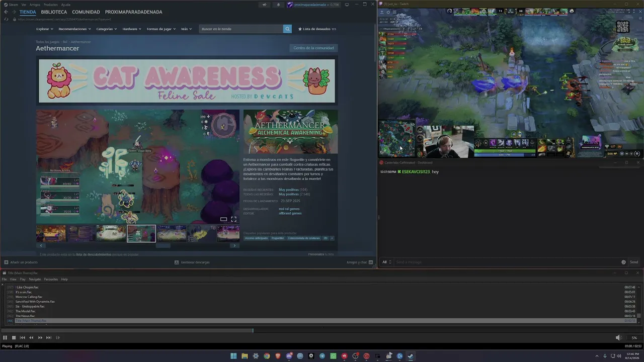The height and width of the screenshot is (362, 644).
Task: Open Google Chrome from the taskbar
Action: click(267, 356)
